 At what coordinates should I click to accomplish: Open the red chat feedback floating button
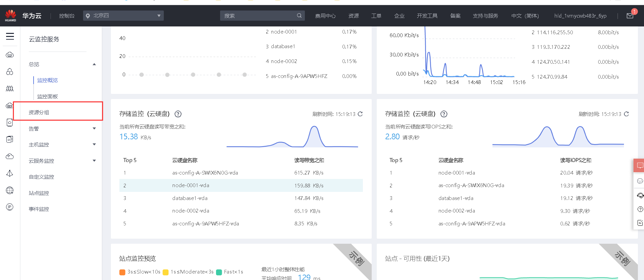point(639,165)
